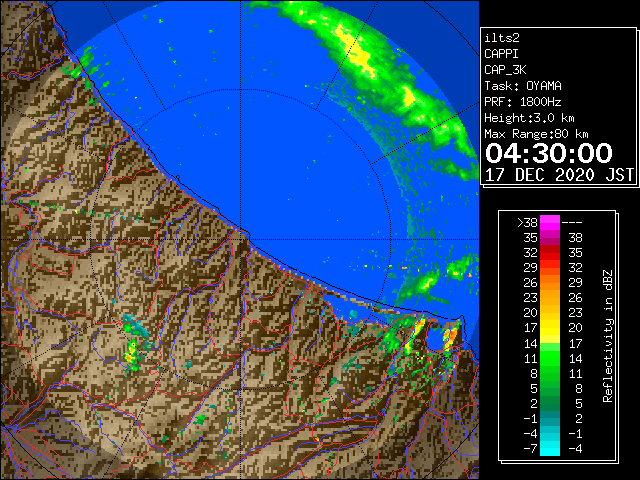The width and height of the screenshot is (640, 480).
Task: Click the cyan -7 to -4 legend swatch
Action: click(x=550, y=448)
